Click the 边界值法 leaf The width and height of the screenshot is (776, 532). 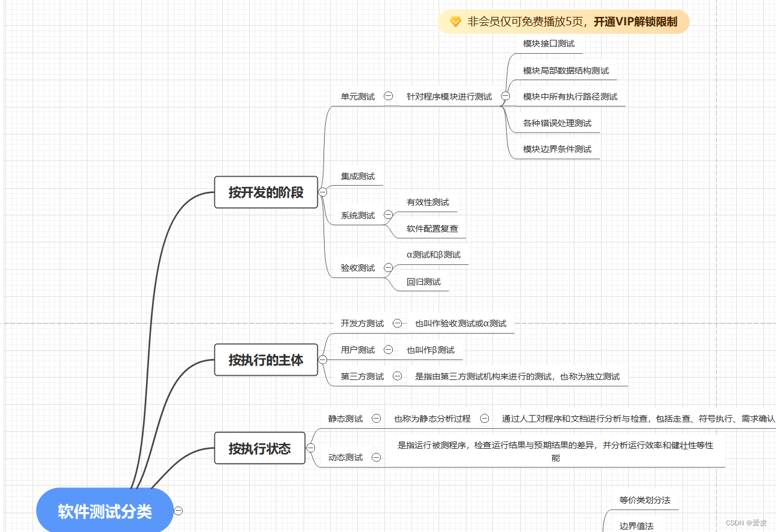pos(636,526)
